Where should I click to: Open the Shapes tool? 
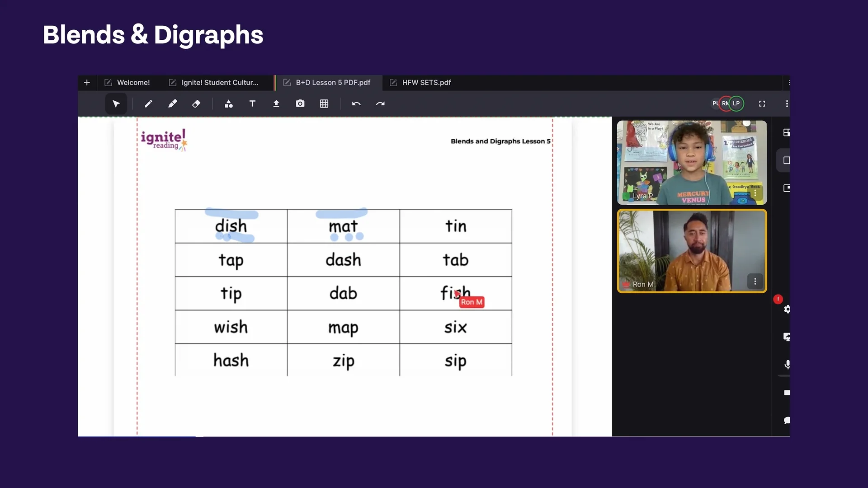[229, 103]
